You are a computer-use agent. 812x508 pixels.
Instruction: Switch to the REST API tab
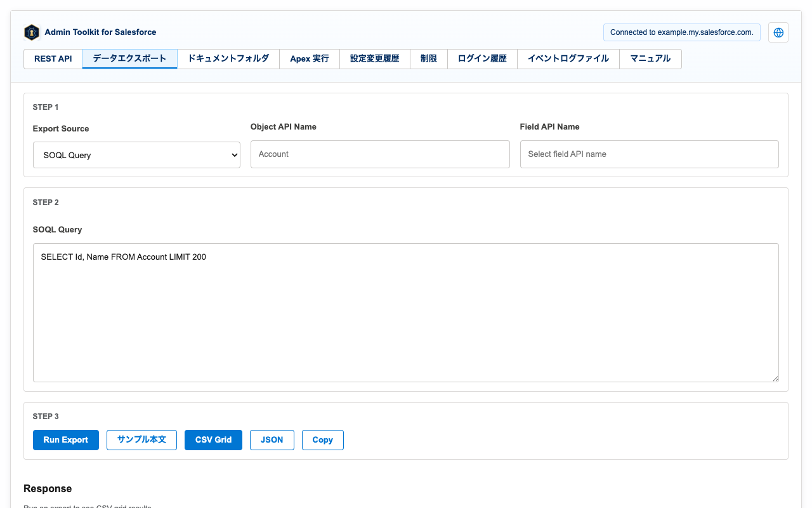[53, 59]
